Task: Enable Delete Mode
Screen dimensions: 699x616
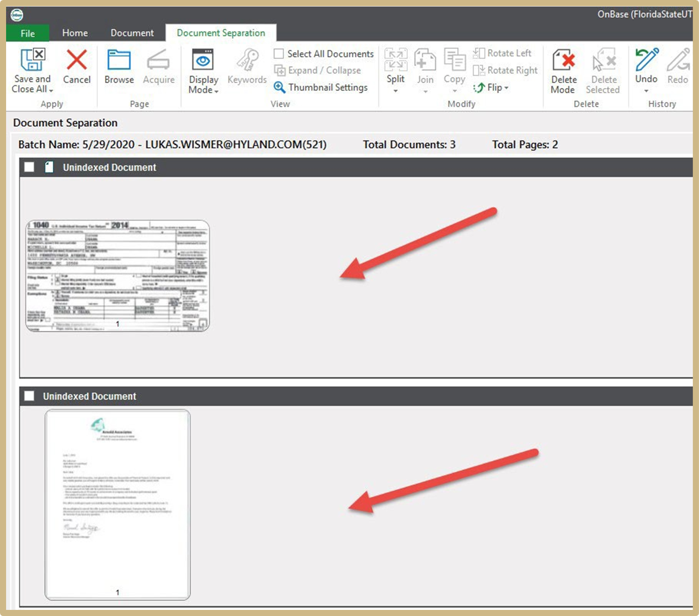Action: (x=563, y=70)
